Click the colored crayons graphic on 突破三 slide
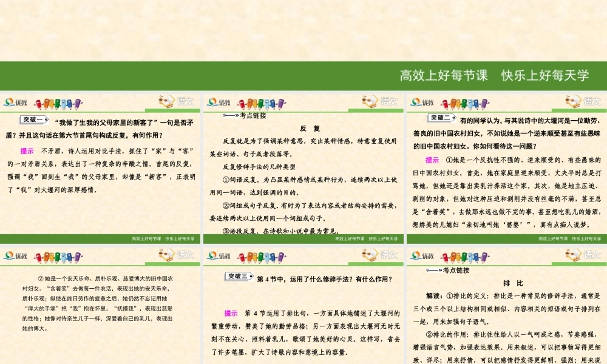This screenshot has width=607, height=364. click(262, 257)
